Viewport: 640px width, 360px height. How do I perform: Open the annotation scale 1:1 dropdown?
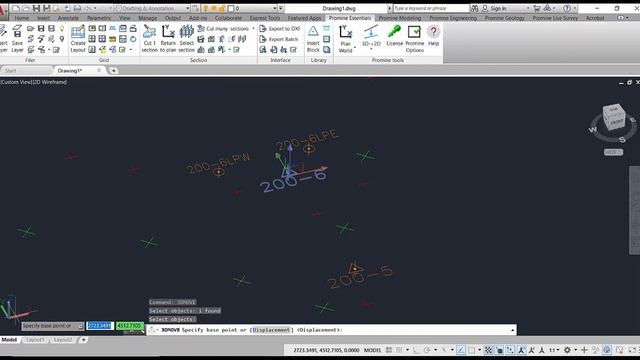point(554,350)
